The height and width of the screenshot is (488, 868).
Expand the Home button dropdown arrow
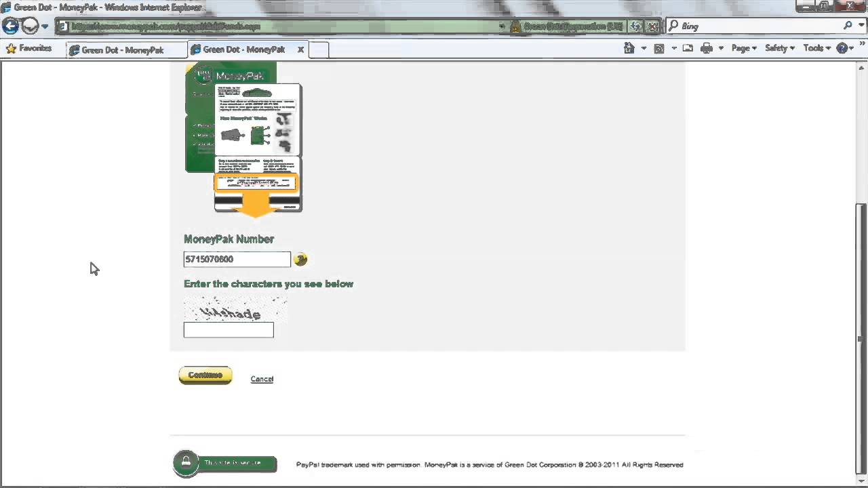pyautogui.click(x=644, y=48)
